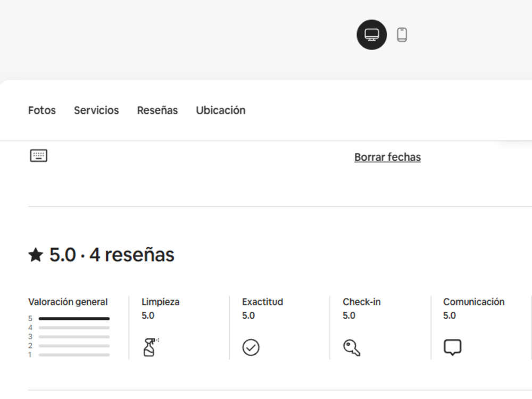Select the 1-star rating bar
Image resolution: width=532 pixels, height=399 pixels.
tap(74, 355)
